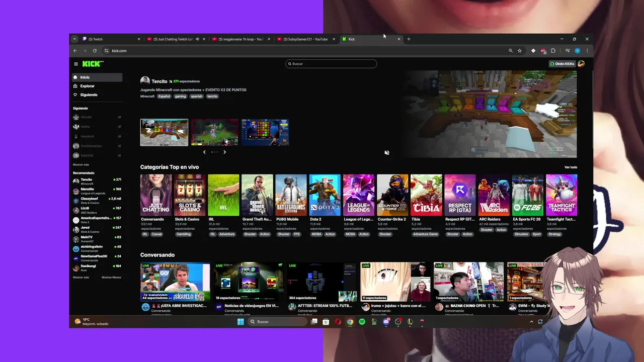Open the BAZAR CHINO OPEN stream
Viewport: 644px width, 362px height.
(x=468, y=282)
